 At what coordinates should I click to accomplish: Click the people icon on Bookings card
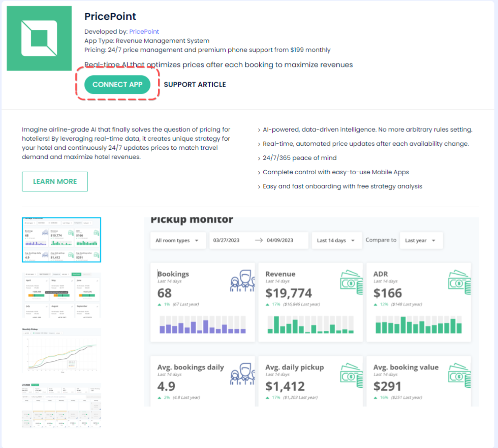pos(242,280)
